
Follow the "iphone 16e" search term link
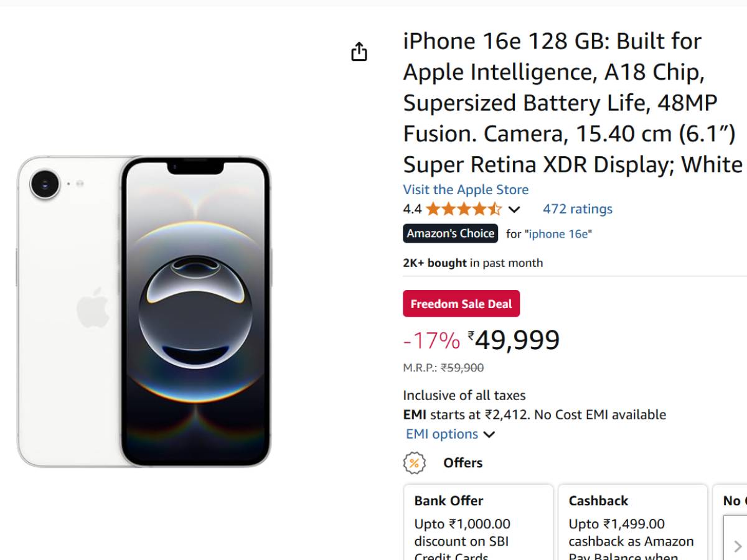point(559,234)
